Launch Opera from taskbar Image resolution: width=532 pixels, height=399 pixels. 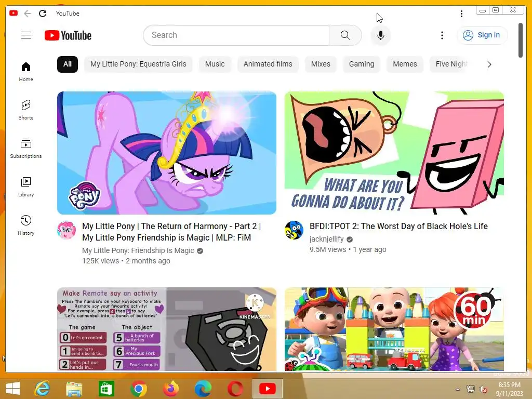click(x=235, y=389)
